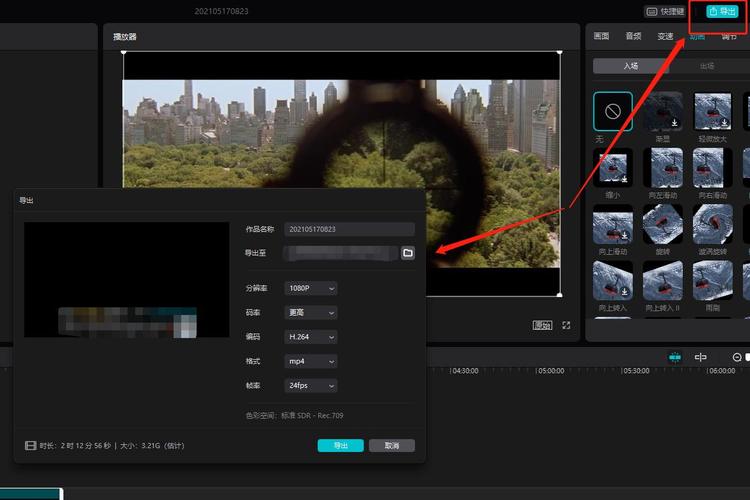Open the 分辨率 1080P dropdown

pos(311,288)
